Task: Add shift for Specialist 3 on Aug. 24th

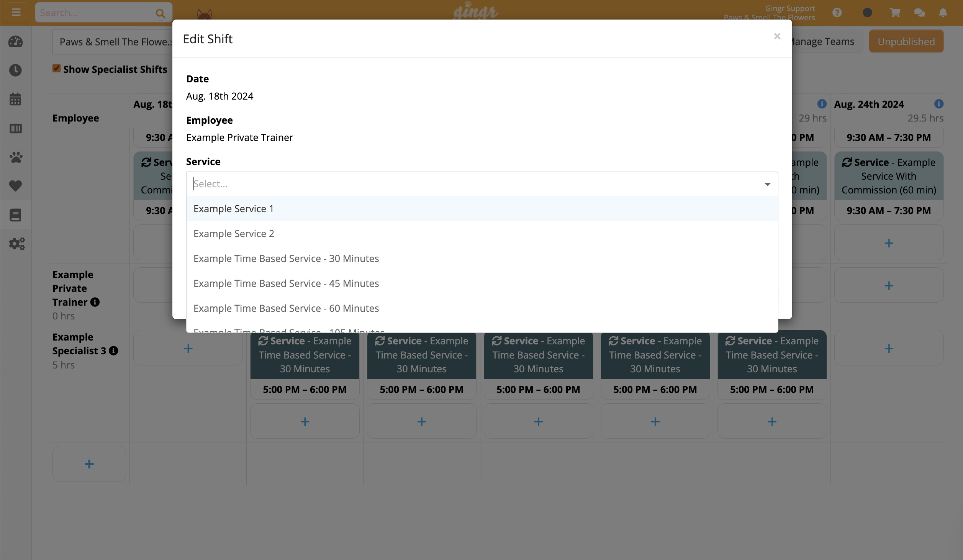Action: pos(889,348)
